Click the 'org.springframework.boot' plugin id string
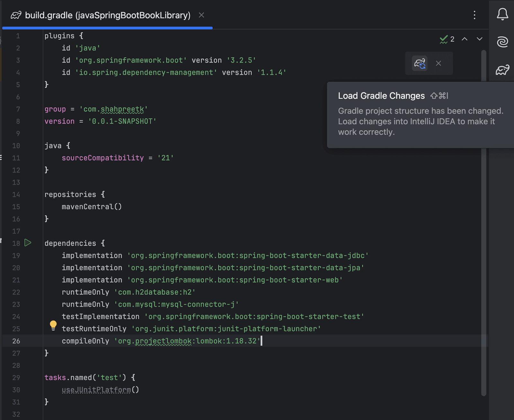The image size is (514, 420). point(131,60)
